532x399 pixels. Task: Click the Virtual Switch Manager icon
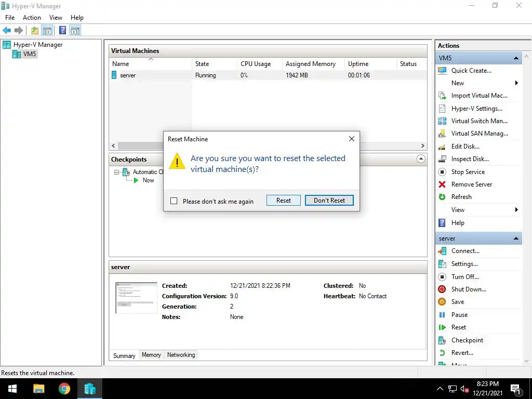(x=442, y=121)
